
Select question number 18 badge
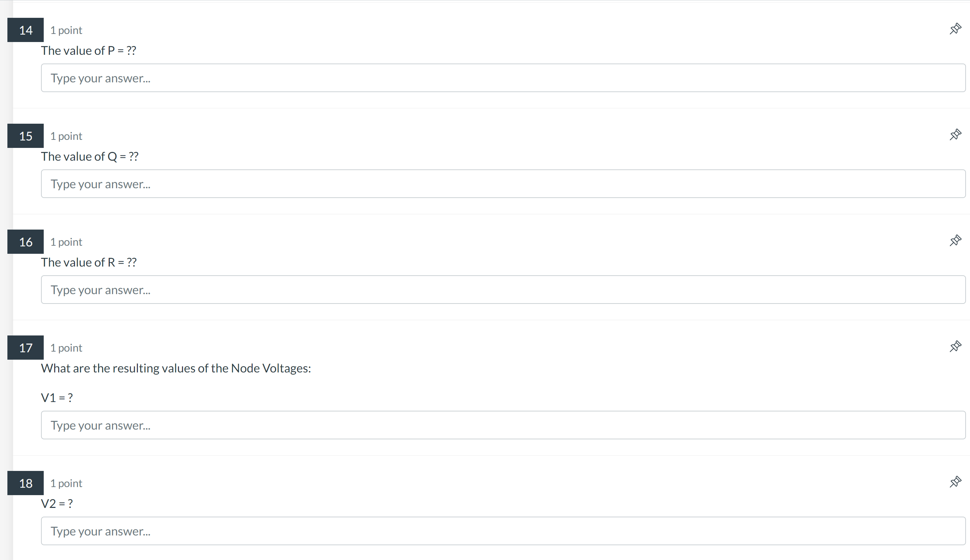(x=26, y=483)
